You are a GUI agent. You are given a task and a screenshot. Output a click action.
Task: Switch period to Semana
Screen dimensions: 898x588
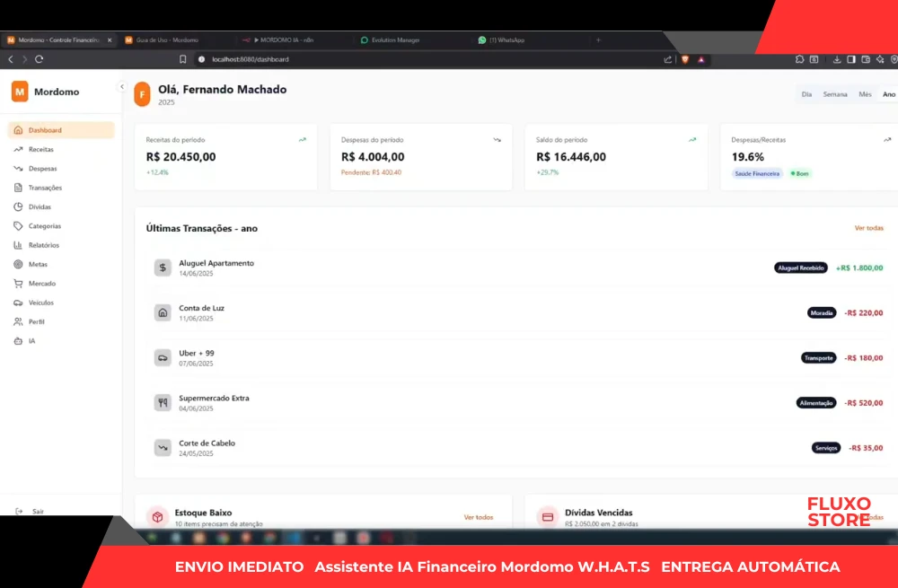(x=835, y=94)
